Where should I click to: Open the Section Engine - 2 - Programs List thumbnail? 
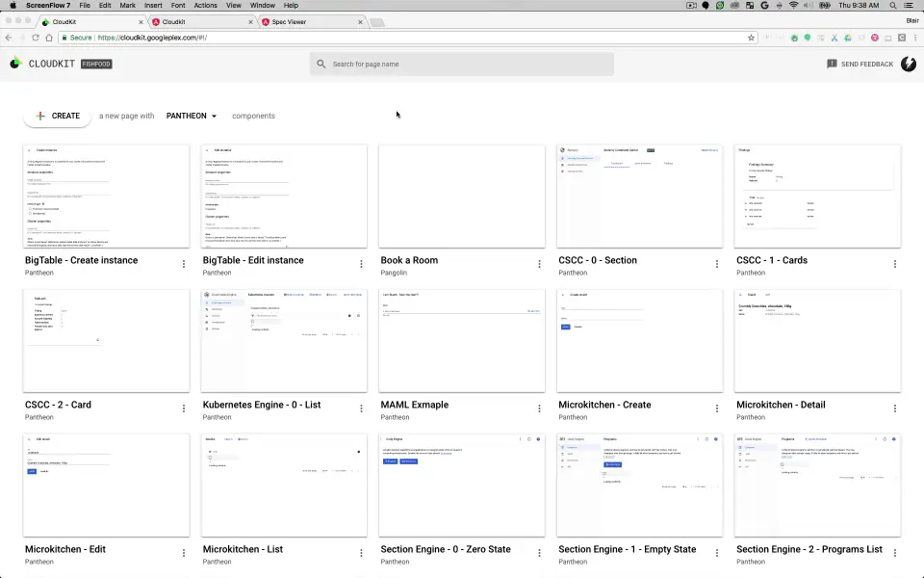[x=817, y=486]
